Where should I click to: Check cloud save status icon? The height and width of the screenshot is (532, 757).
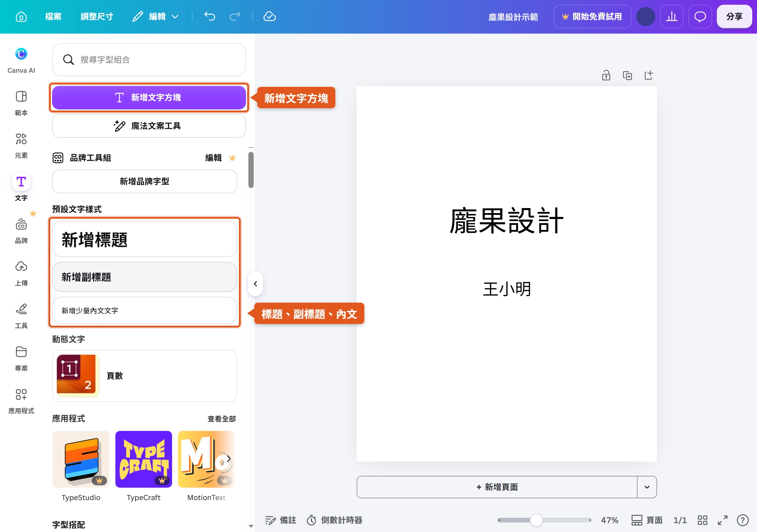click(x=269, y=16)
